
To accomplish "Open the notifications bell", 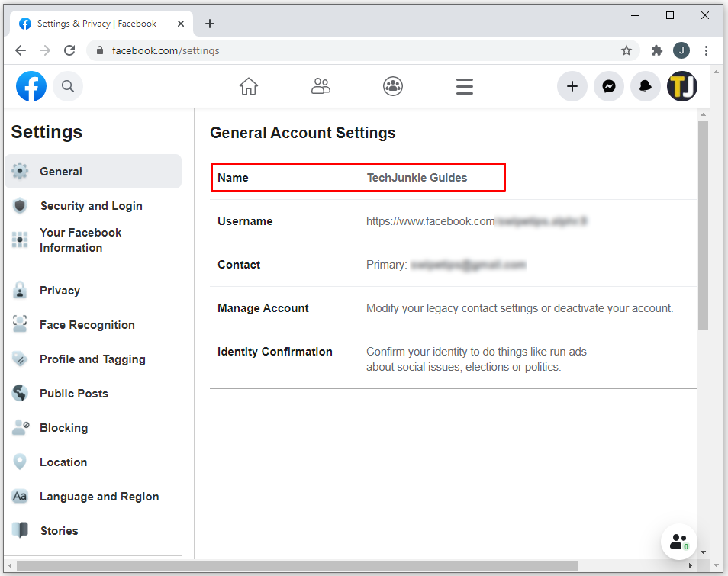I will [x=646, y=86].
